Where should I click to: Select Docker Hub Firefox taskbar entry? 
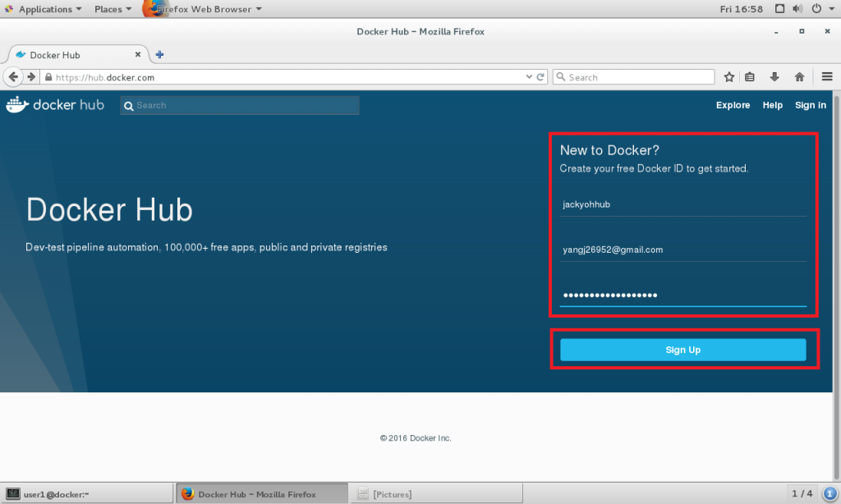(x=262, y=494)
